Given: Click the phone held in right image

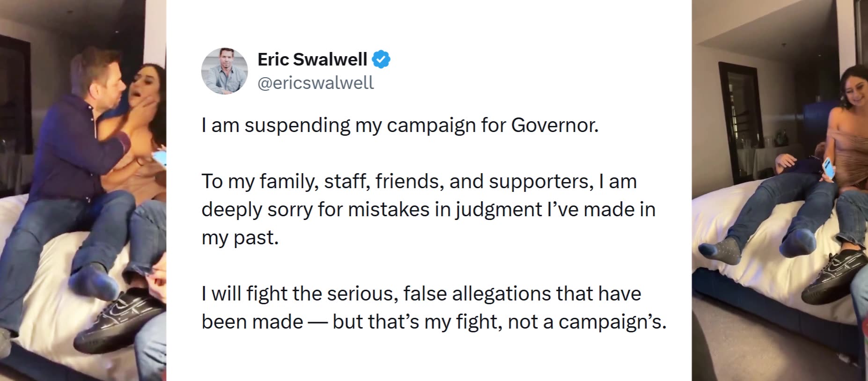Looking at the screenshot, I should coord(828,169).
